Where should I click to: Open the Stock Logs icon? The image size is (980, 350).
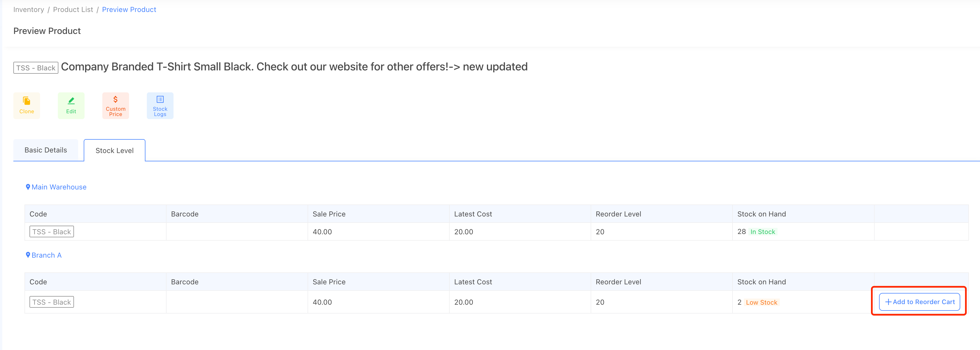[160, 100]
